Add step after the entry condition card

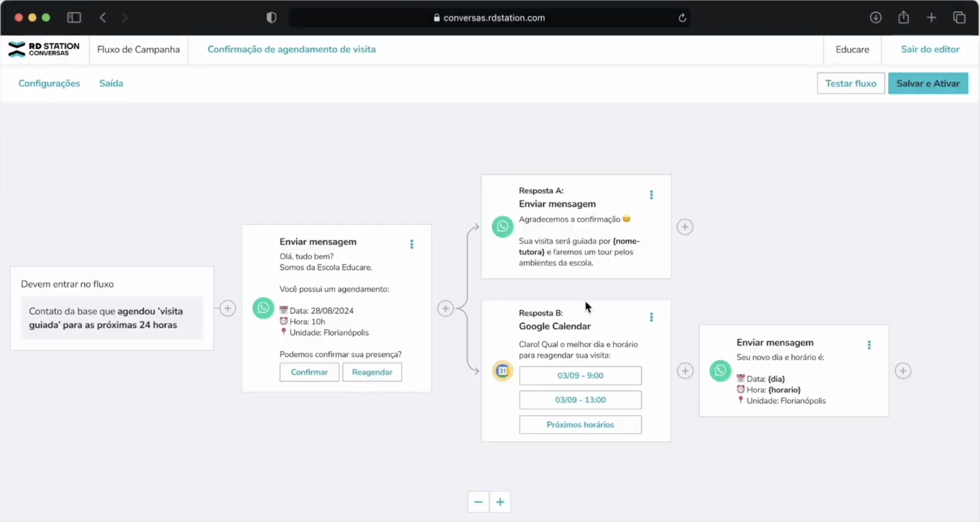pyautogui.click(x=228, y=308)
